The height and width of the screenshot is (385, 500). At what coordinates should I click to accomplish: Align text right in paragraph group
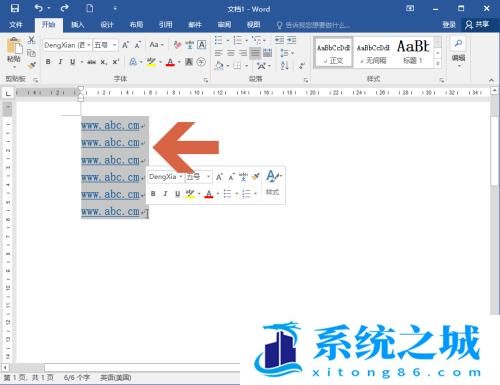pyautogui.click(x=243, y=53)
